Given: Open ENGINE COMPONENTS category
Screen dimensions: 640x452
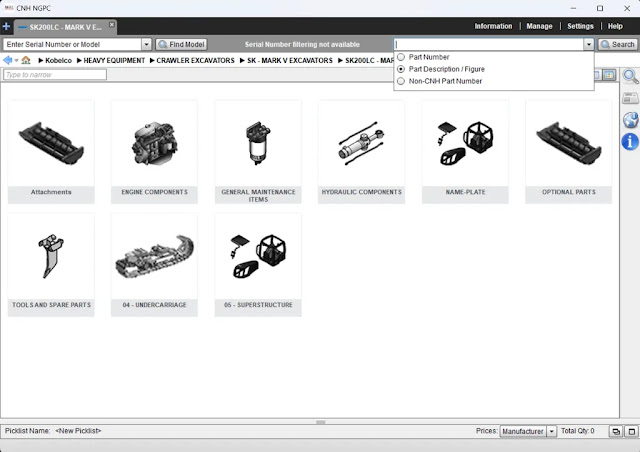Looking at the screenshot, I should (x=154, y=152).
